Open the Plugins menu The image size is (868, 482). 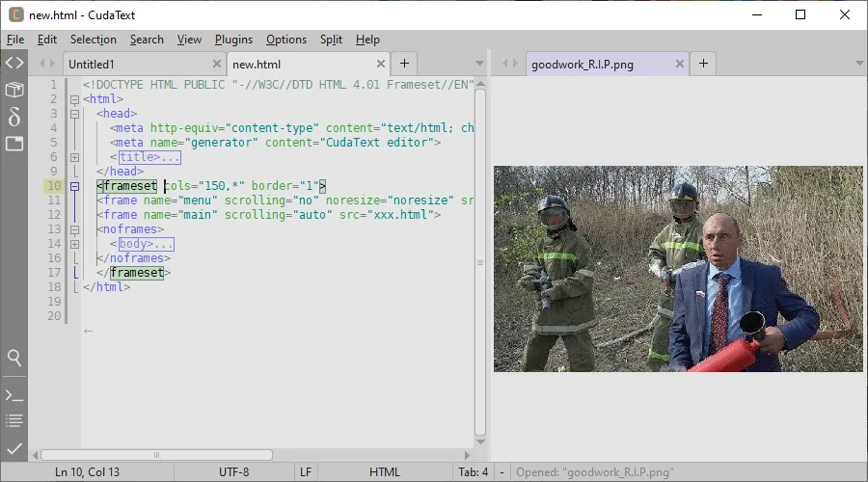point(233,40)
